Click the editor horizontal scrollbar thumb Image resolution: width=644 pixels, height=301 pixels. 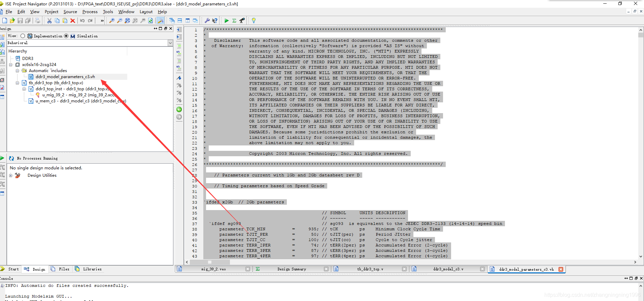point(210,262)
